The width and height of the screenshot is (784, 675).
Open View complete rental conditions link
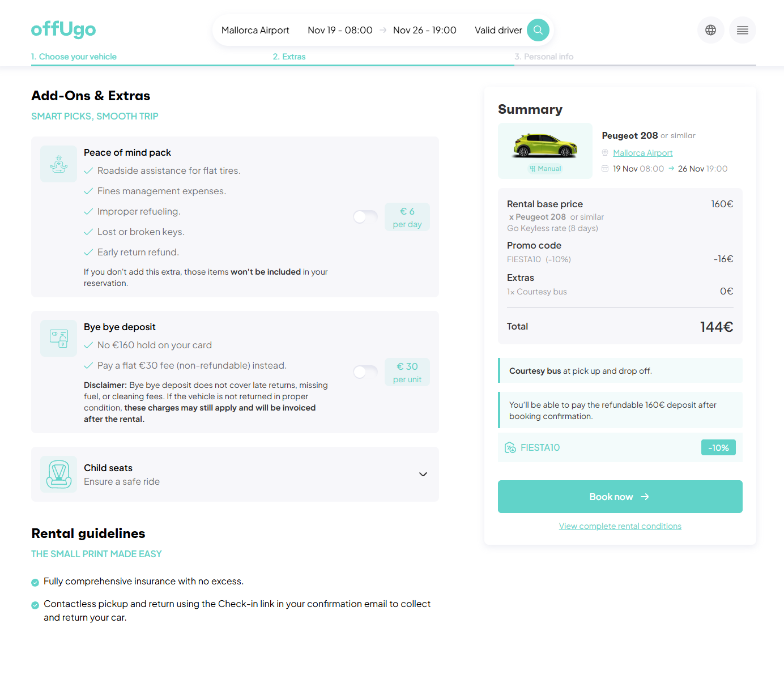pyautogui.click(x=620, y=526)
